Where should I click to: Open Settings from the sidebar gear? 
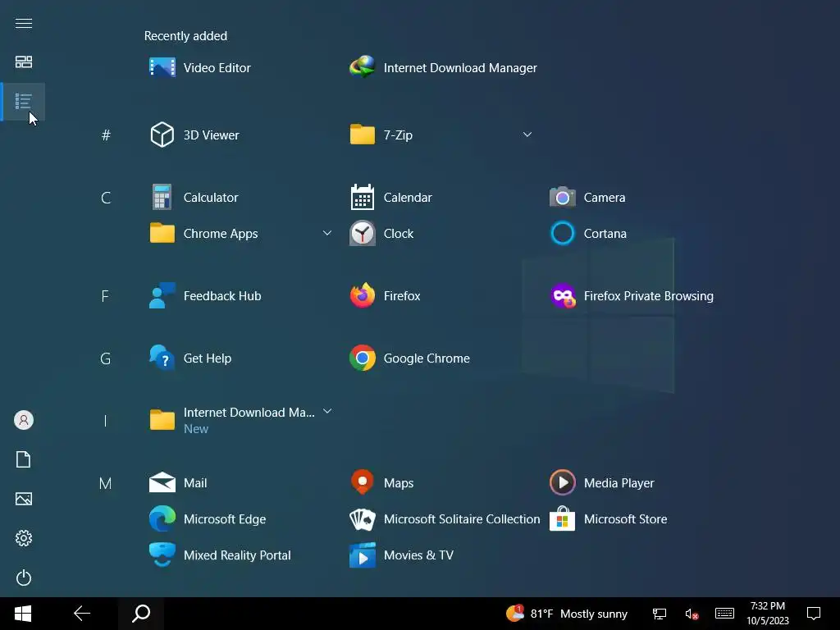click(x=24, y=538)
